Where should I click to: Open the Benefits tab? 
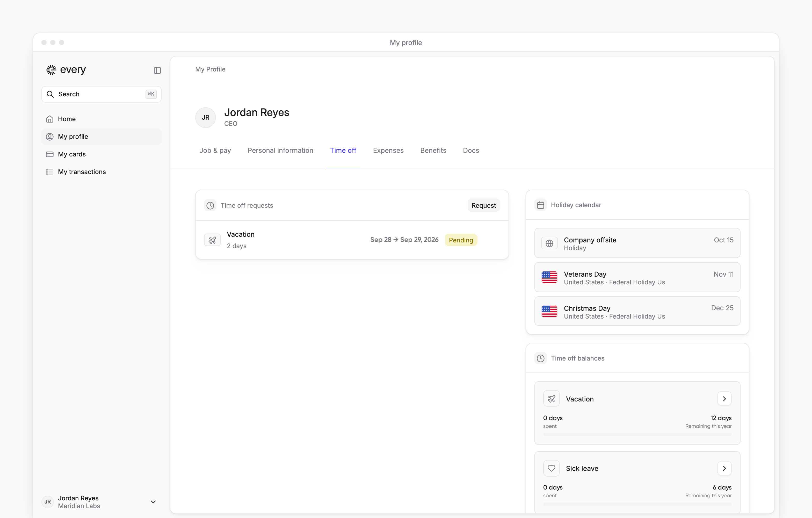(x=433, y=150)
